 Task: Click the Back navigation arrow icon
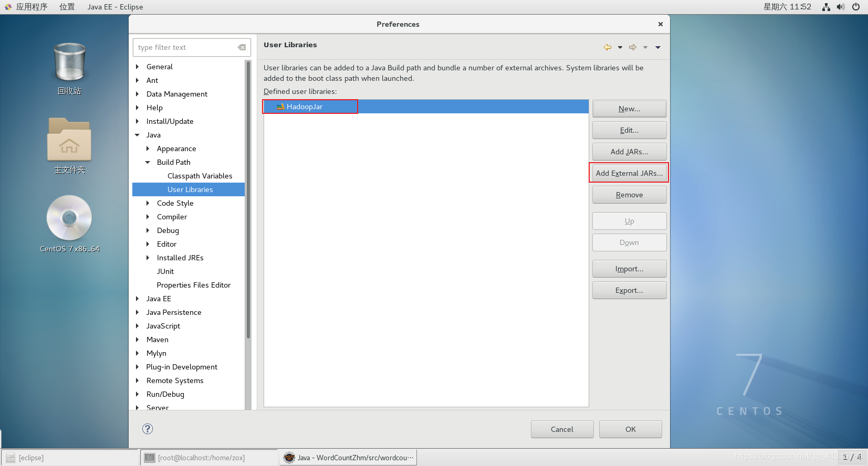tap(608, 47)
